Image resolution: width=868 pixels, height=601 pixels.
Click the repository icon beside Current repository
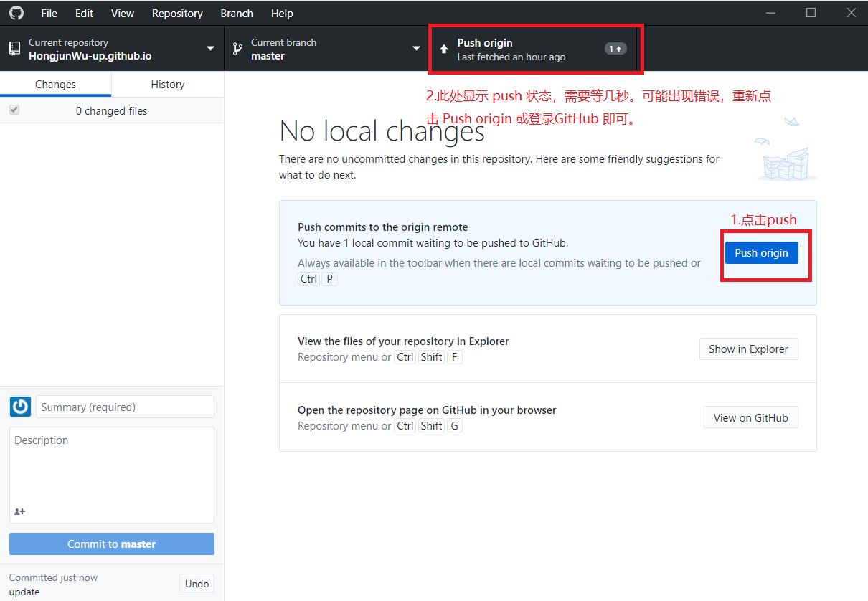click(x=14, y=48)
